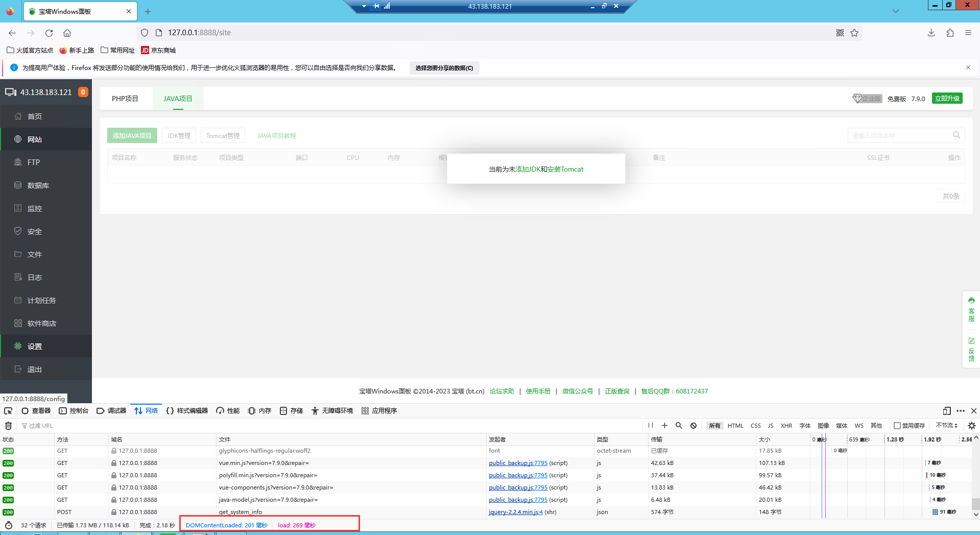980x535 pixels.
Task: Open a new browser tab
Action: [148, 11]
